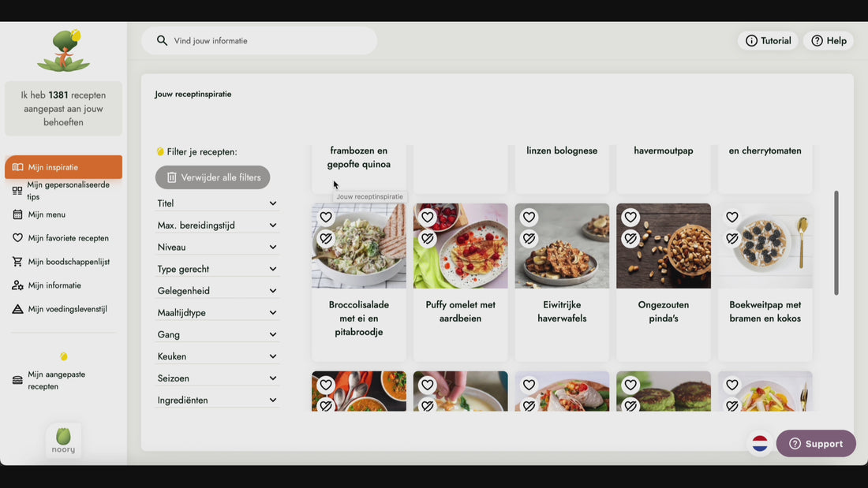
Task: Click the recipe list vertical scrollbar
Action: coord(836,243)
